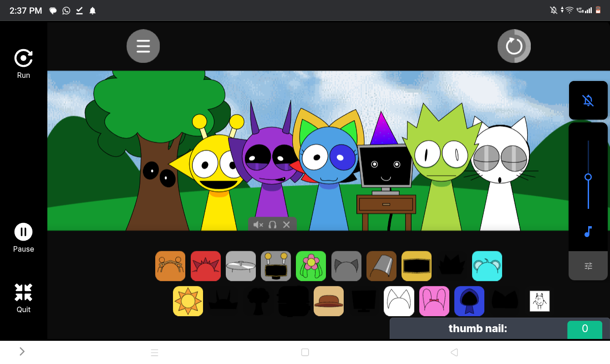The image size is (610, 364).
Task: Select the green pink-flower character icon
Action: [x=311, y=266]
